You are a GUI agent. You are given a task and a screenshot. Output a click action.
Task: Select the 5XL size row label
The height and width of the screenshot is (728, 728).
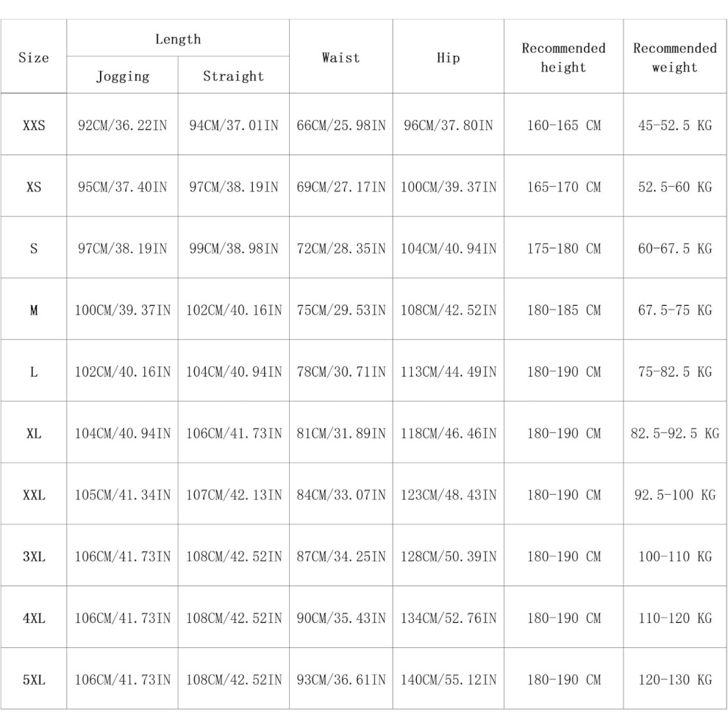pyautogui.click(x=34, y=679)
